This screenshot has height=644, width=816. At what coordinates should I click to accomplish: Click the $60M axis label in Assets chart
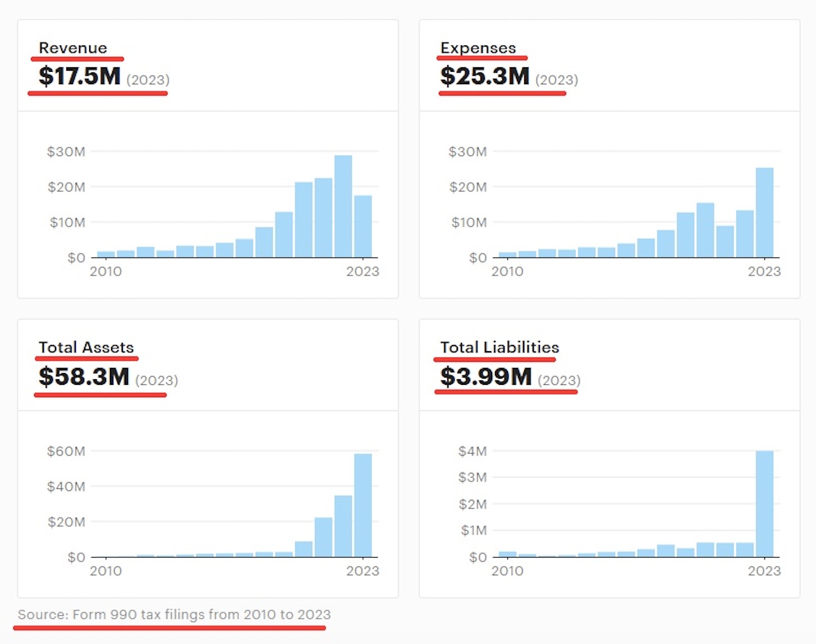(x=66, y=451)
